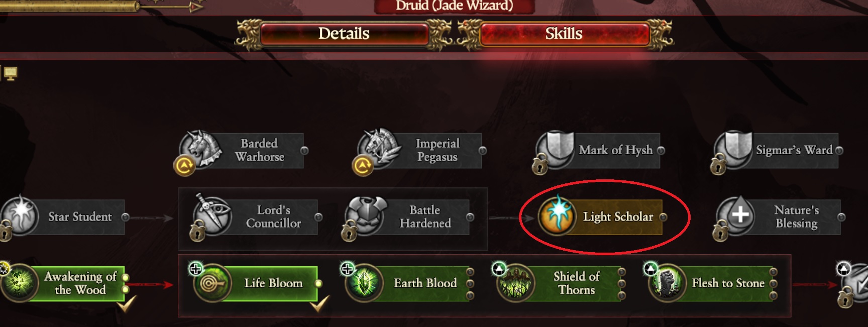Click the Barded Warhorse skill point dot
Screen dimensions: 868x327
coord(304,150)
